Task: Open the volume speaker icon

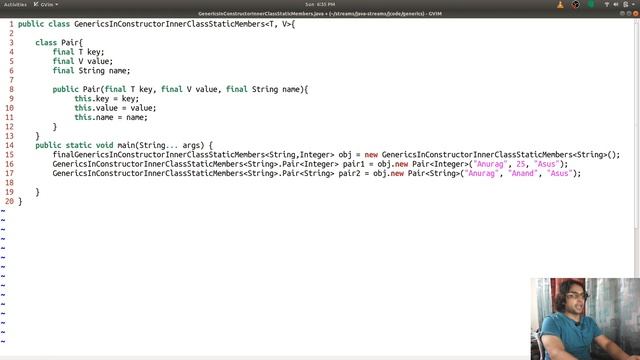Action: [x=616, y=4]
